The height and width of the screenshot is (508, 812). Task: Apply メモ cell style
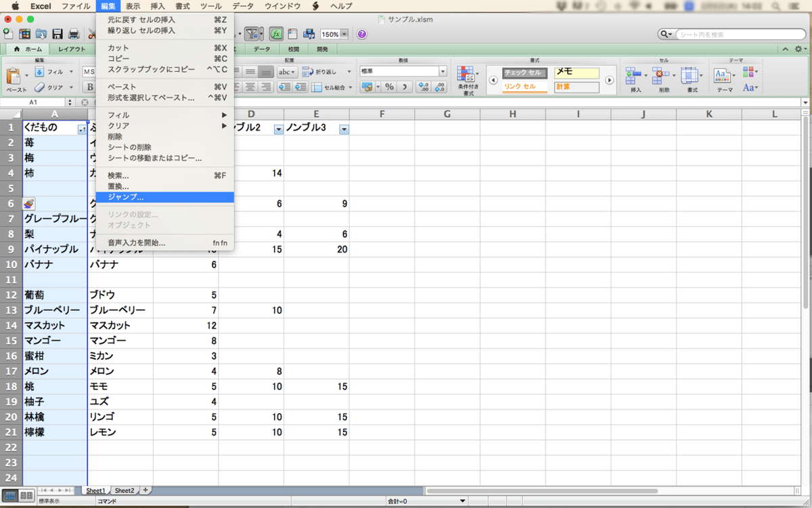point(577,72)
